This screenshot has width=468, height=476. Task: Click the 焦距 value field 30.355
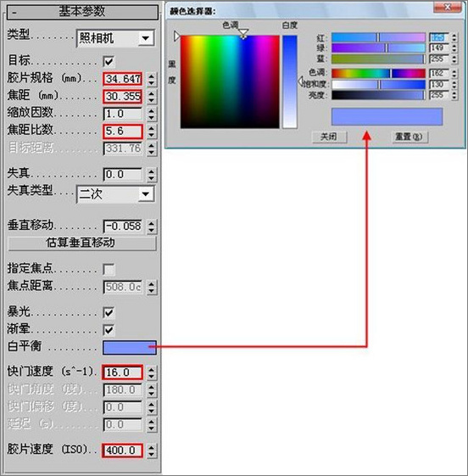(x=123, y=97)
